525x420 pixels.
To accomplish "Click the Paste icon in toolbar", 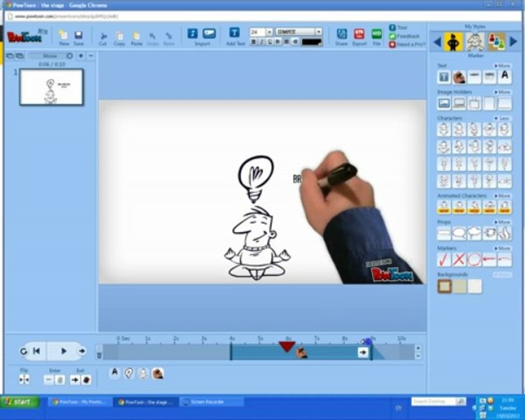I will point(136,36).
